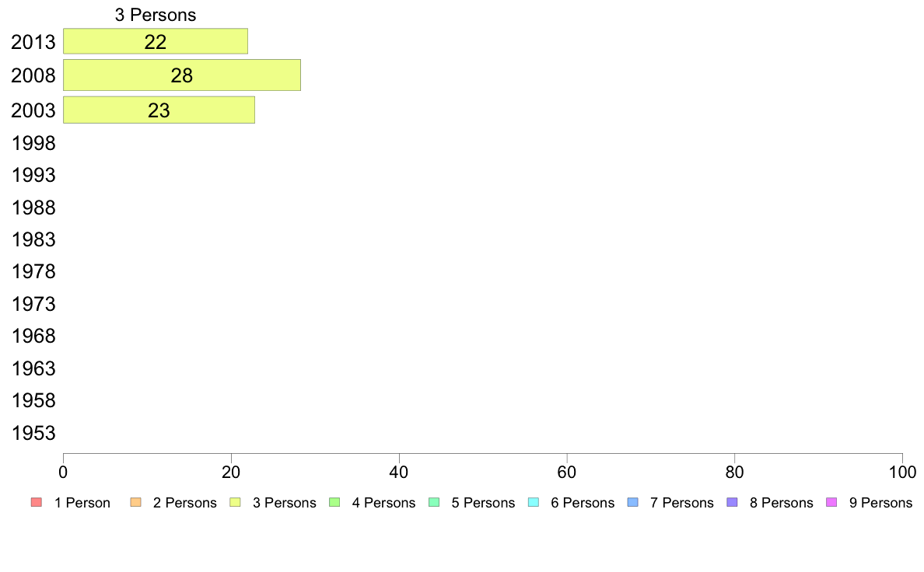Screen dimensions: 924x572
Task: Click the 1973 year axis label
Action: pyautogui.click(x=33, y=304)
